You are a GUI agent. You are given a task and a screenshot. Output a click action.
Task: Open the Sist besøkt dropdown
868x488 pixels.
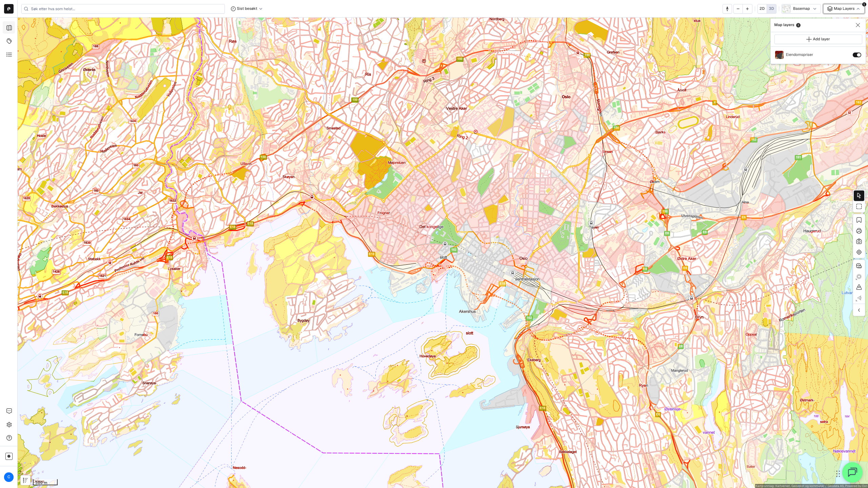coord(246,9)
